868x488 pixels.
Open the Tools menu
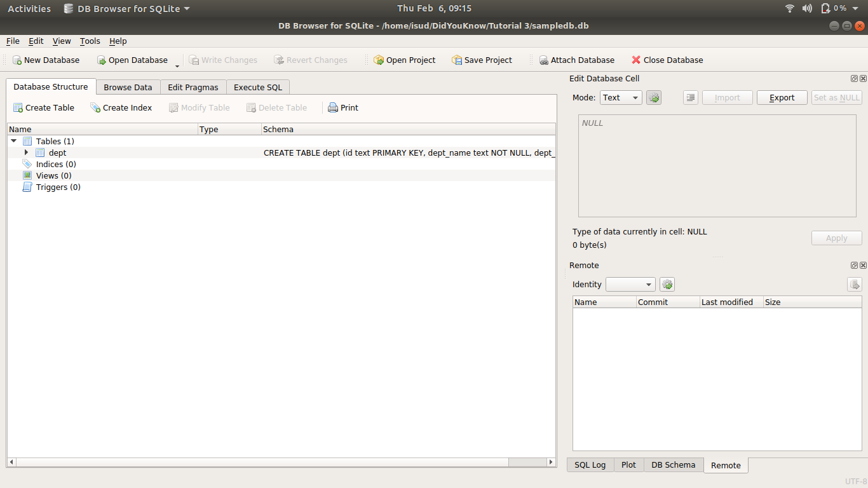coord(90,41)
